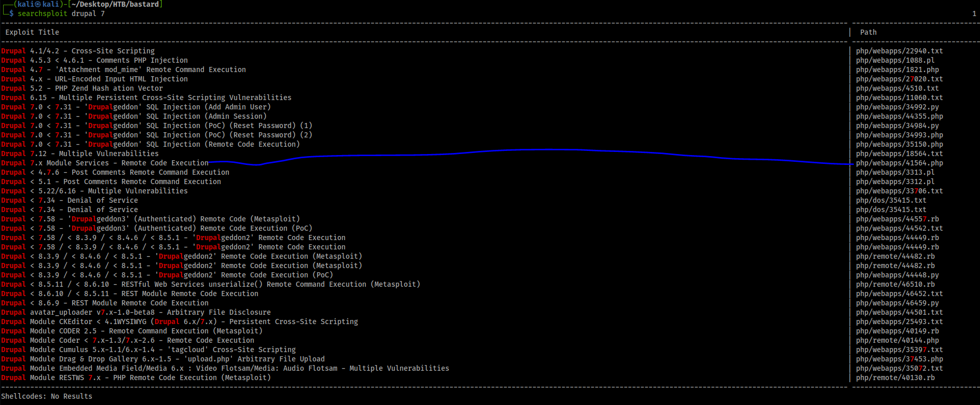Select '< 5.1 - Post Comments' exploit row
980x405 pixels.
tap(111, 181)
